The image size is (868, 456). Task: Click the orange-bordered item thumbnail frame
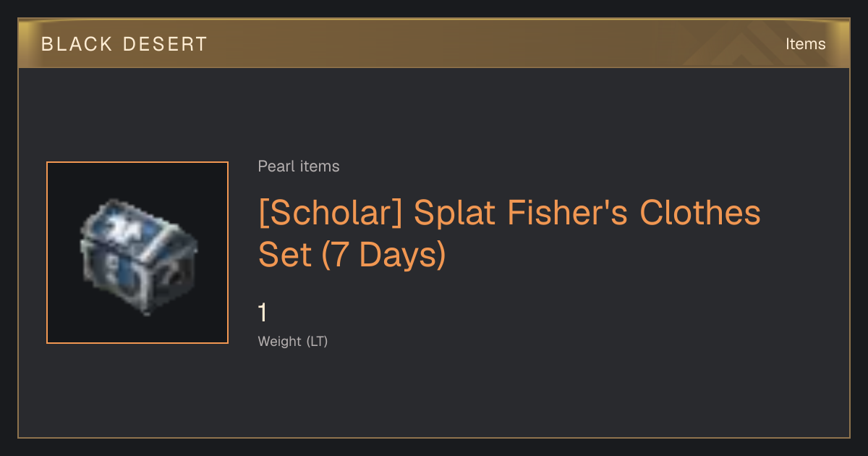(137, 253)
